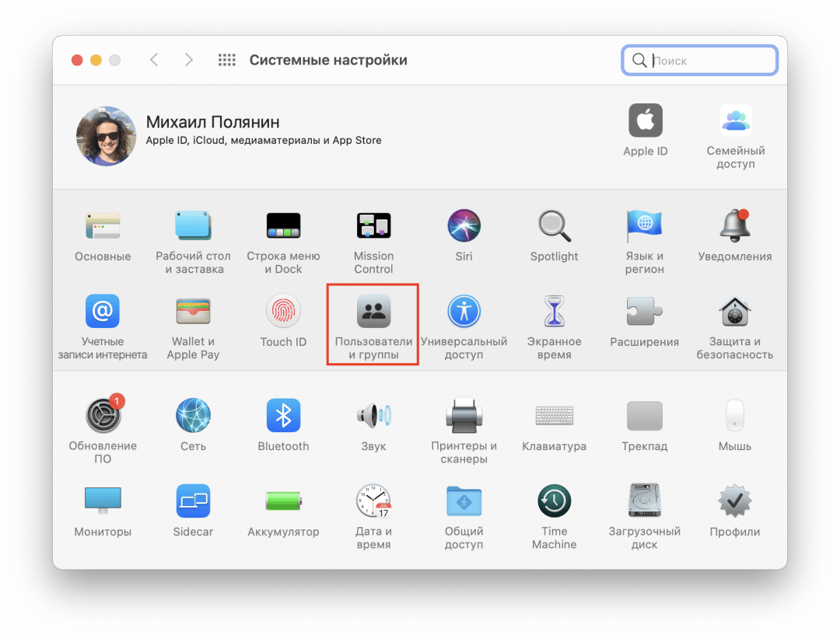Screen dimensions: 840x639
Task: Show all preferences grid button
Action: pos(226,60)
